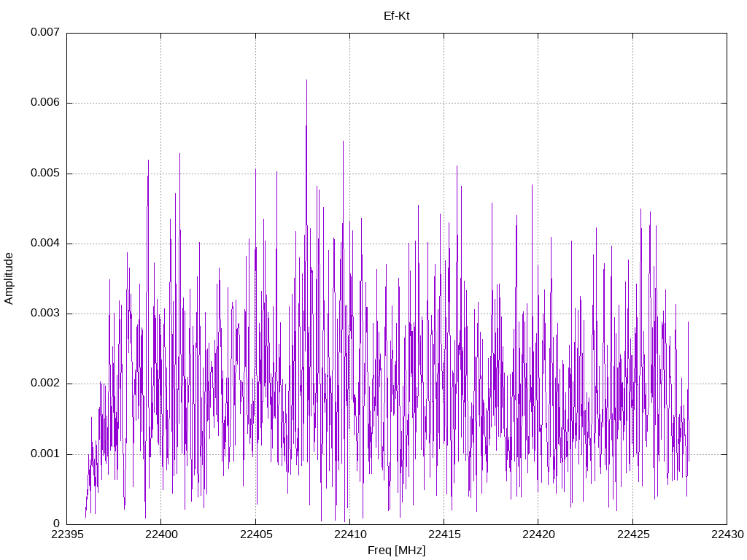Click the tallest spectrum peak above 0.006
This screenshot has height=560, width=747.
306,82
